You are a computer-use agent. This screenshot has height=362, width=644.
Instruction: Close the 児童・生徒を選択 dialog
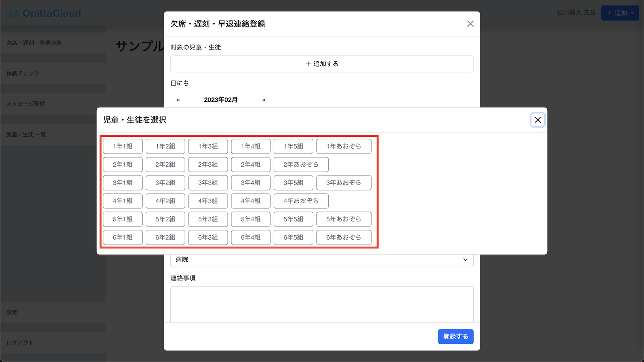[537, 120]
